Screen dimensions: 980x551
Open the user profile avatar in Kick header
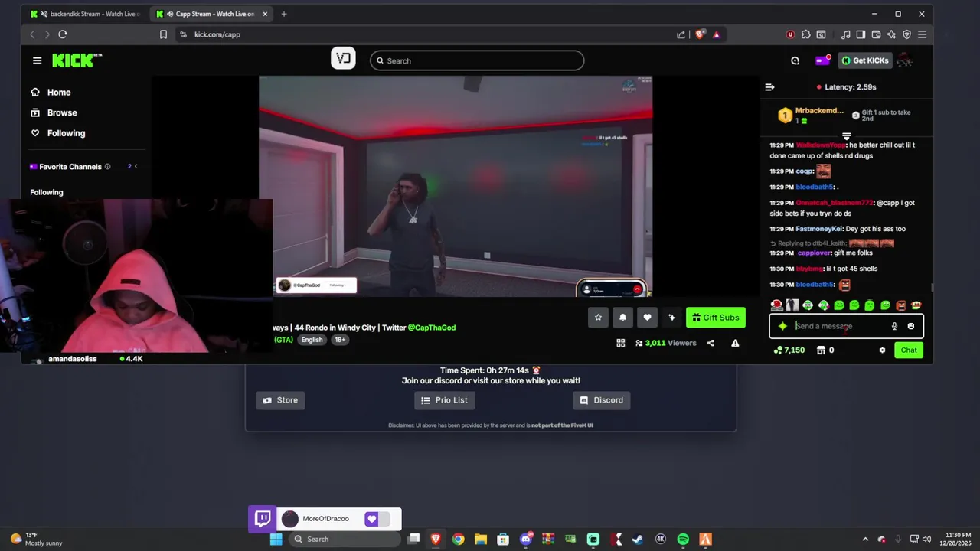904,60
